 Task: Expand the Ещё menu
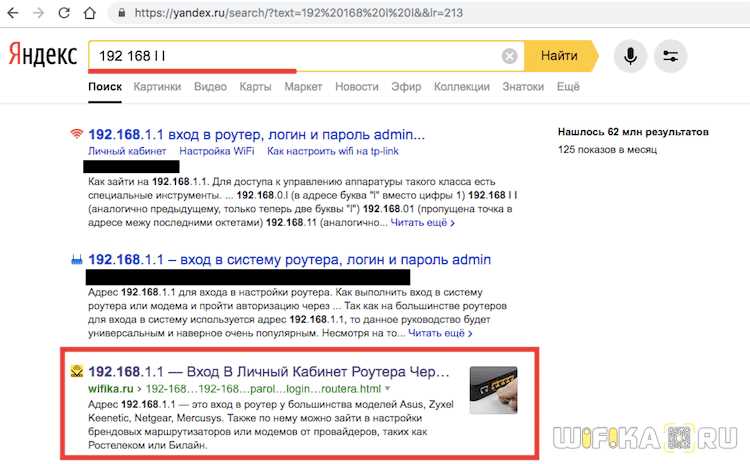pos(568,87)
